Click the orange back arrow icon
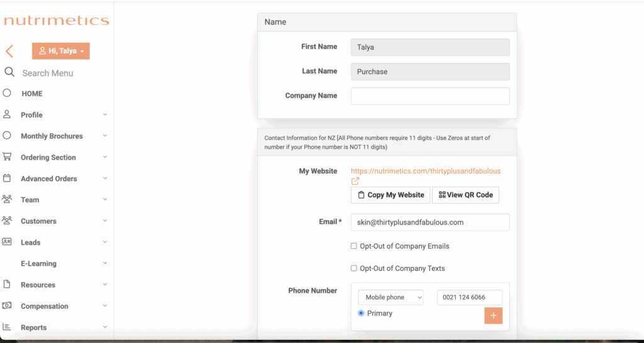Image resolution: width=644 pixels, height=343 pixels. (x=9, y=52)
